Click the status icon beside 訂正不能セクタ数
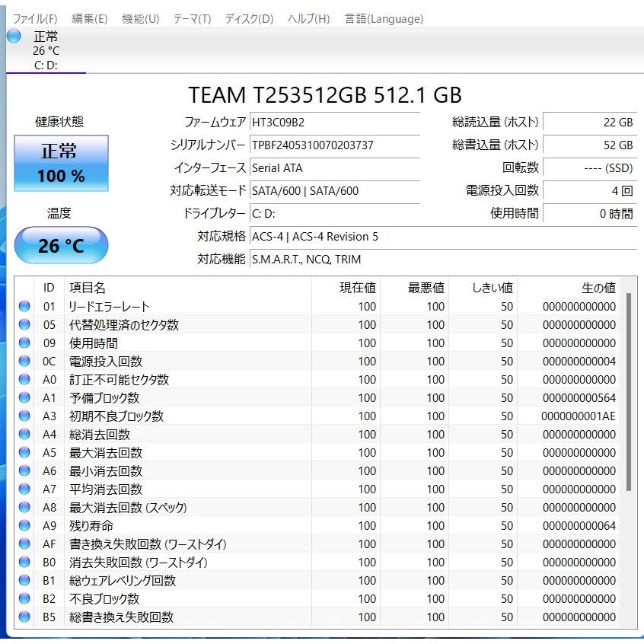 25,379
